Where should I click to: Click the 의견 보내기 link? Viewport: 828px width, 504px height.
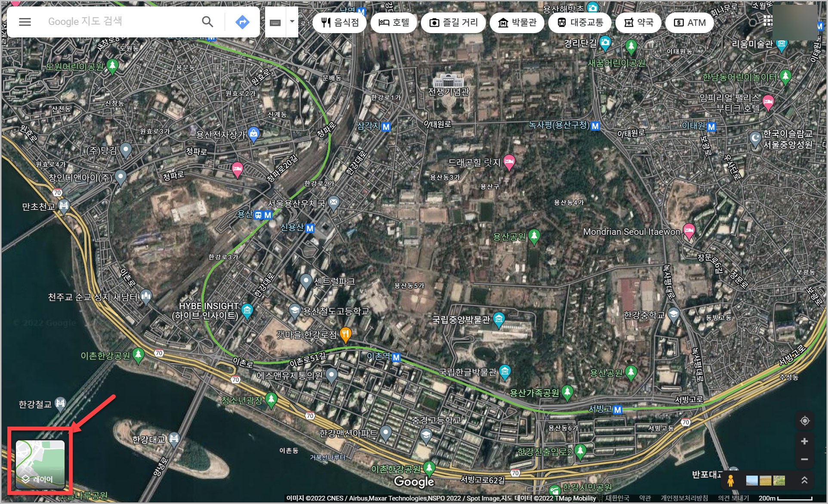click(x=733, y=498)
